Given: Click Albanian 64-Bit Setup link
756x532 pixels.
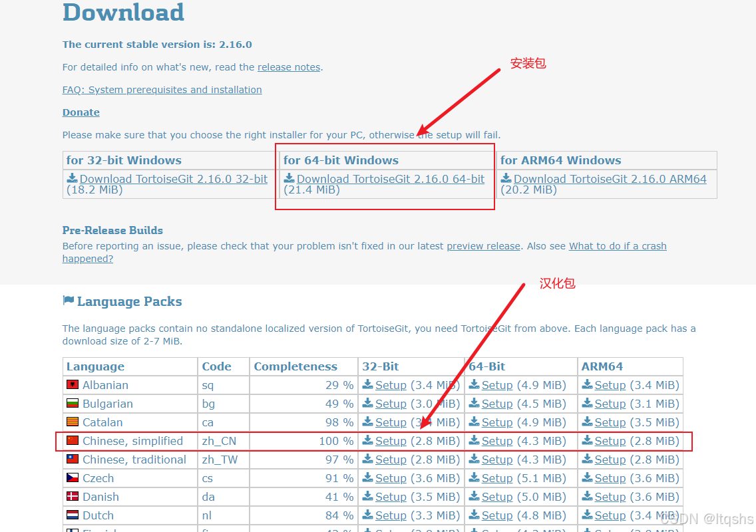Looking at the screenshot, I should click(497, 385).
